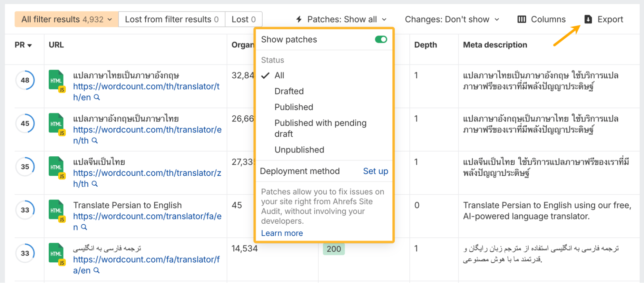Screen dimensions: 644x283
Task: Toggle the Show patches switch off
Action: point(381,39)
